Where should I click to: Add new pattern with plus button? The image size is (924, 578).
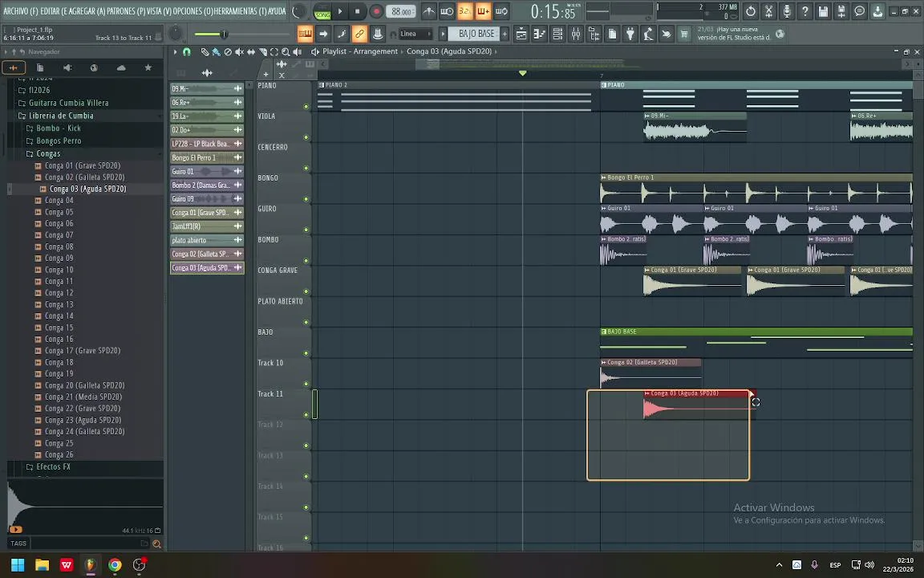(505, 35)
